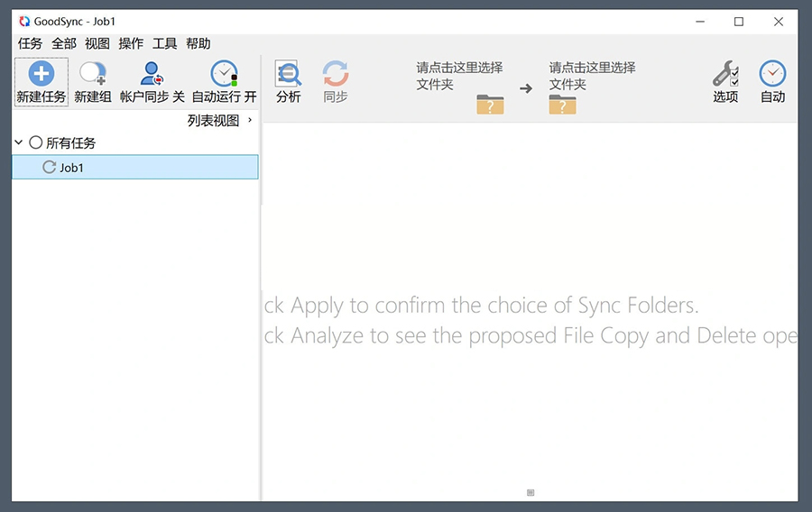Click left '请点击这里选择文件夹' text

click(x=459, y=76)
